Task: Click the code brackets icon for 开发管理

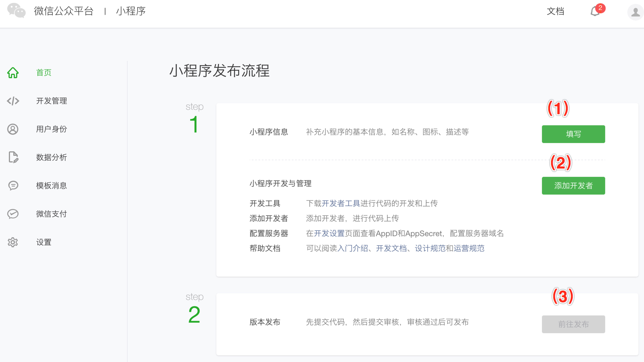Action: tap(13, 101)
